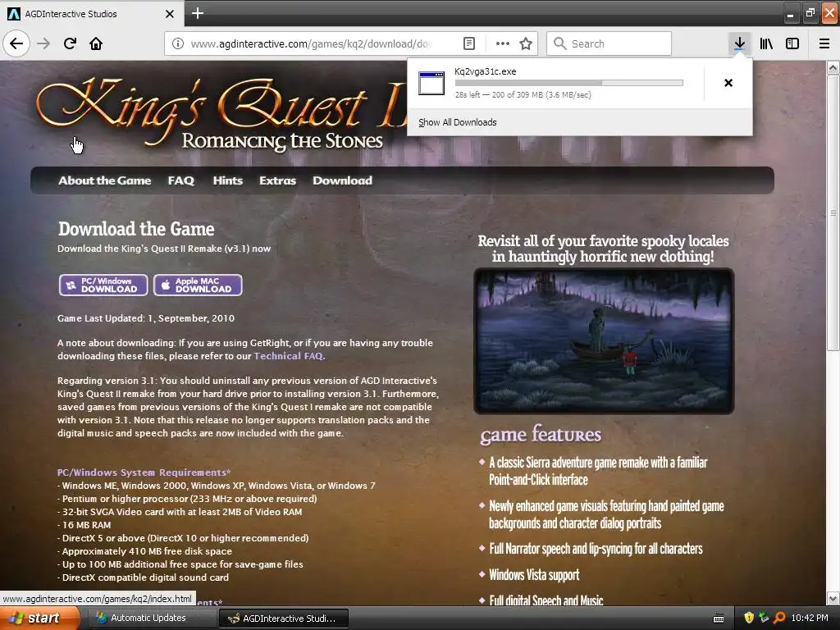Click the forward navigation arrow

(43, 43)
